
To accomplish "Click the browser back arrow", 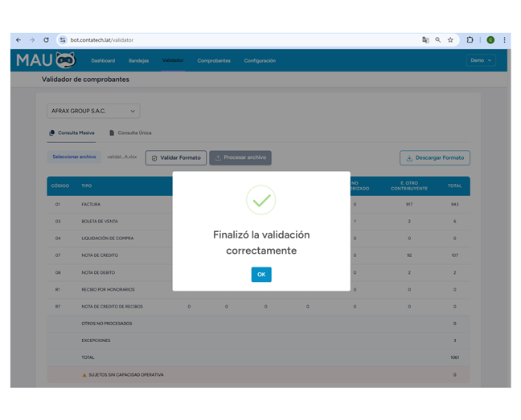I will (x=18, y=39).
